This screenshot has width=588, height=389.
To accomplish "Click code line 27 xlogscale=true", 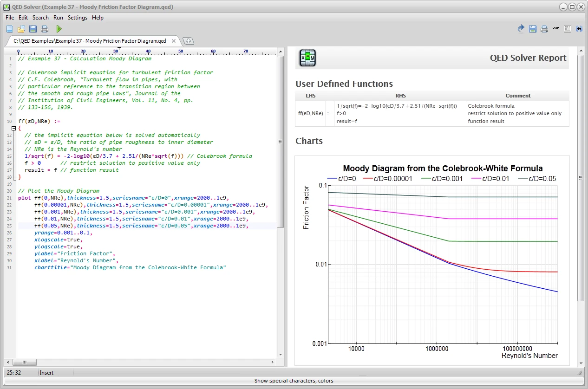I will (58, 240).
